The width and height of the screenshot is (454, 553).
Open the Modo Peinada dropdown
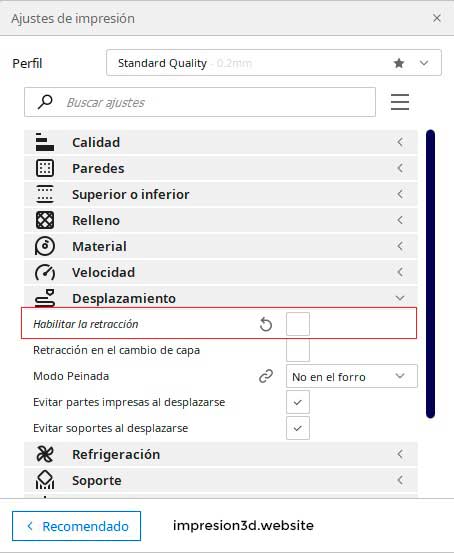click(x=352, y=376)
